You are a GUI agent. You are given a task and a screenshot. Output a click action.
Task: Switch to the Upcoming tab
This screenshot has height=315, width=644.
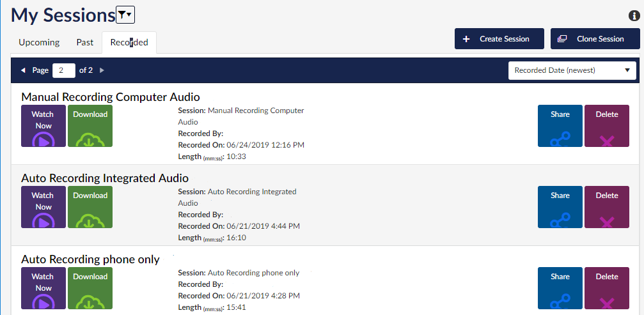[39, 42]
